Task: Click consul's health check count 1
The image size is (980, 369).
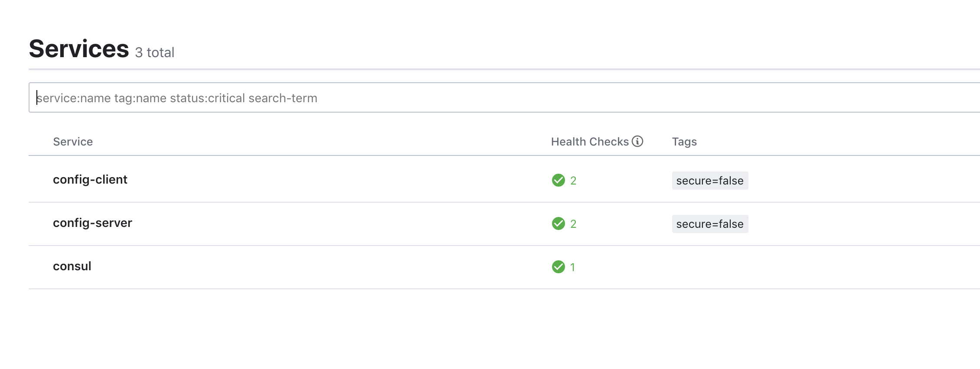Action: 573,267
